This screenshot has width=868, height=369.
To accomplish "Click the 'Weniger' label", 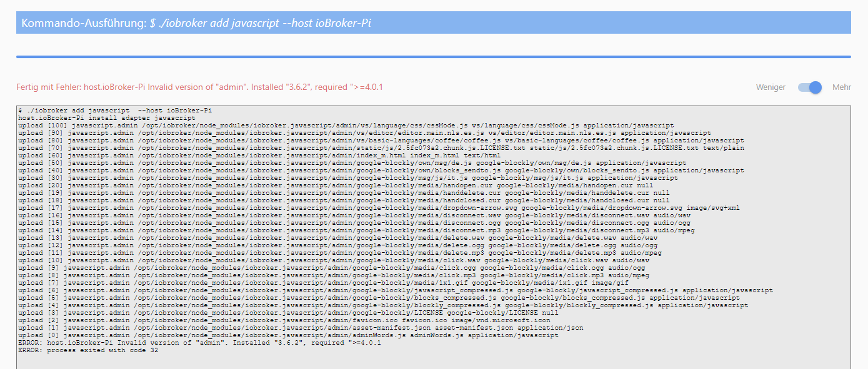I will click(771, 87).
